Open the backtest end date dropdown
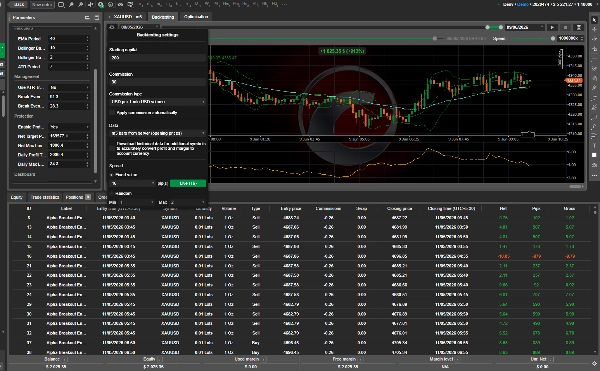Screen dimensions: 600x371 tap(525, 28)
